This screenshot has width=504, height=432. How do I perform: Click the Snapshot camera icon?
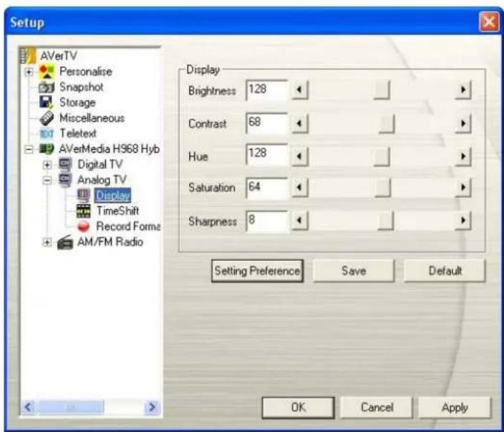[47, 87]
